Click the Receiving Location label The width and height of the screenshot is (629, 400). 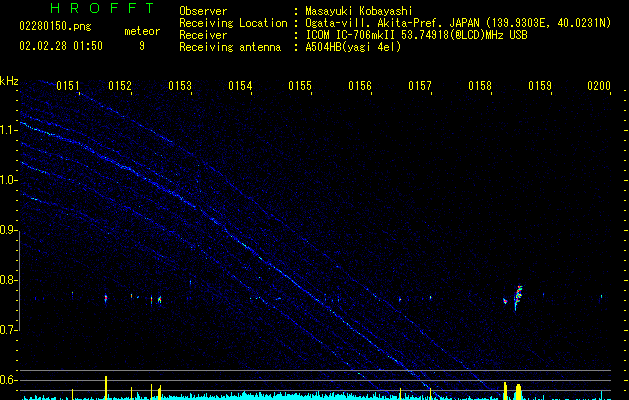(233, 23)
